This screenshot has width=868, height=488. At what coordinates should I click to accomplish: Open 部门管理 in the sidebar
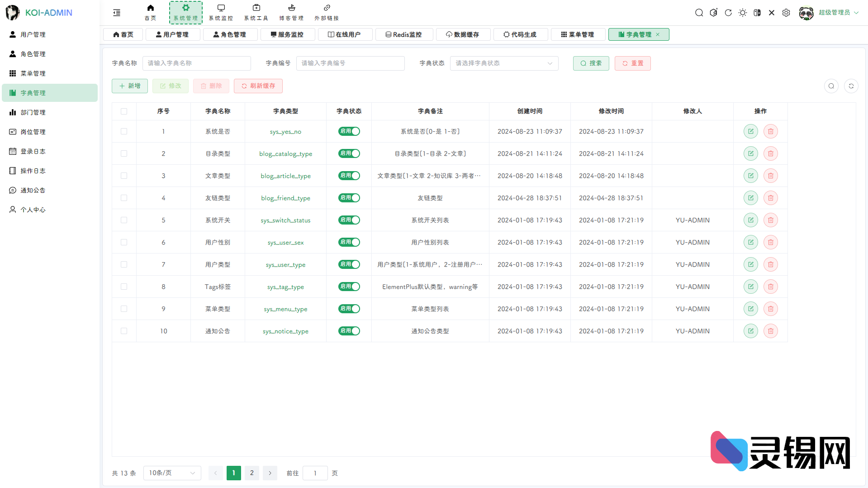pyautogui.click(x=33, y=112)
